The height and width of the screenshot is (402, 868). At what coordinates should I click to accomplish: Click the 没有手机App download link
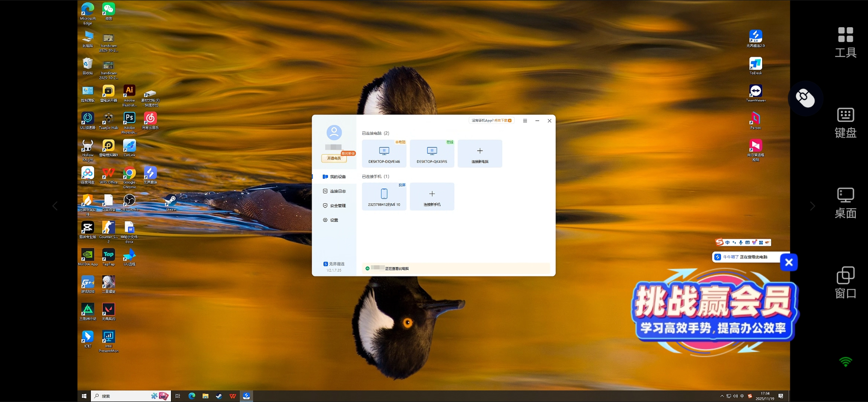(491, 121)
